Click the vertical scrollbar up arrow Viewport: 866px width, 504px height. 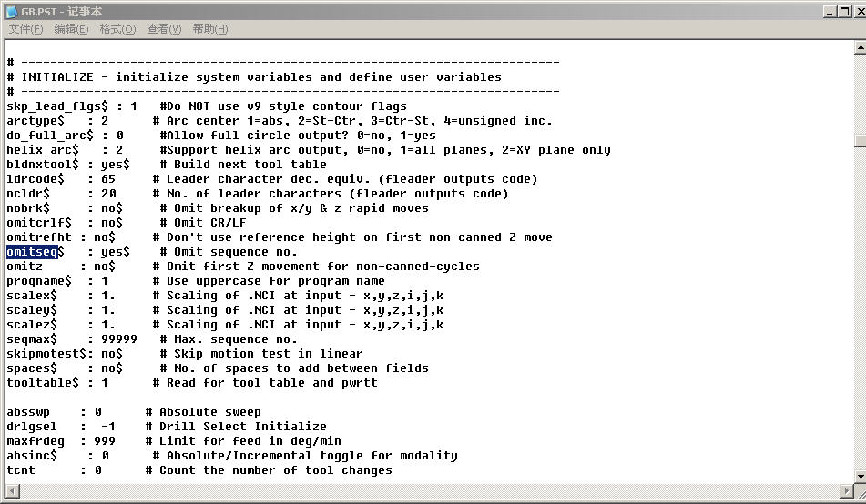click(860, 48)
